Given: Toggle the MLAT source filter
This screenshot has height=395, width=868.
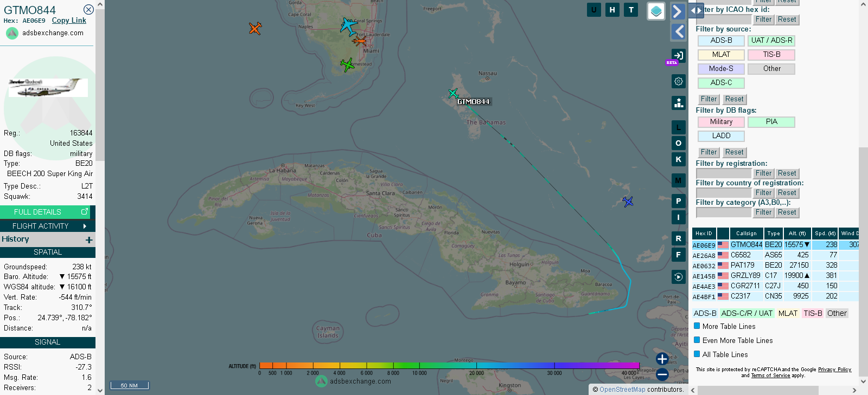Looking at the screenshot, I should click(x=721, y=55).
